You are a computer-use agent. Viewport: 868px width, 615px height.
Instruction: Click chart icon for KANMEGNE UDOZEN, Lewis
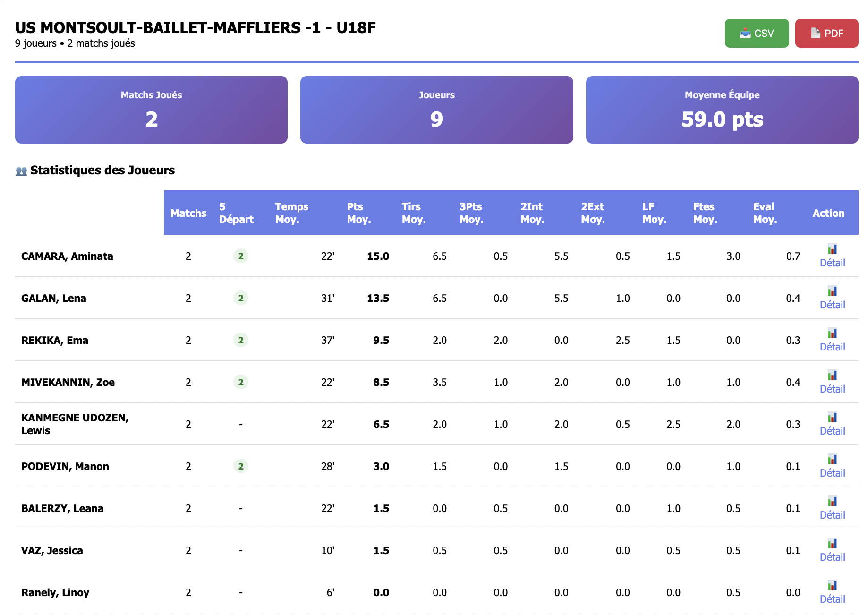[x=832, y=417]
